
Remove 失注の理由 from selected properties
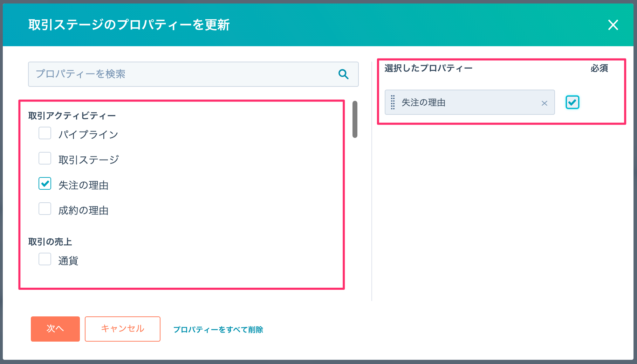click(544, 103)
